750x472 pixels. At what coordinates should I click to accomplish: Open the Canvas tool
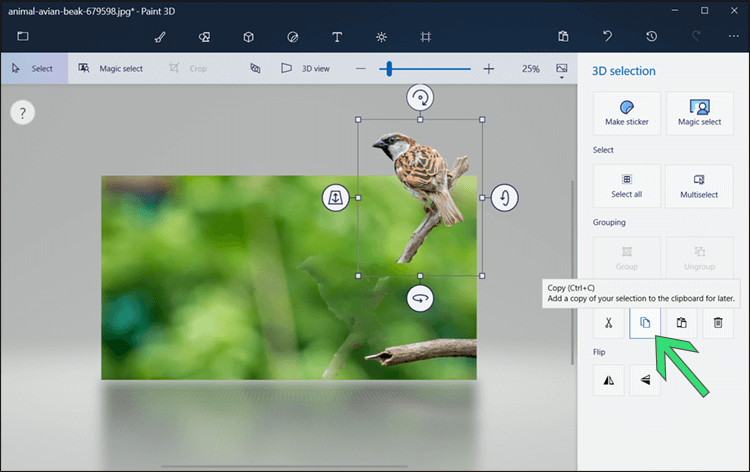click(x=425, y=37)
